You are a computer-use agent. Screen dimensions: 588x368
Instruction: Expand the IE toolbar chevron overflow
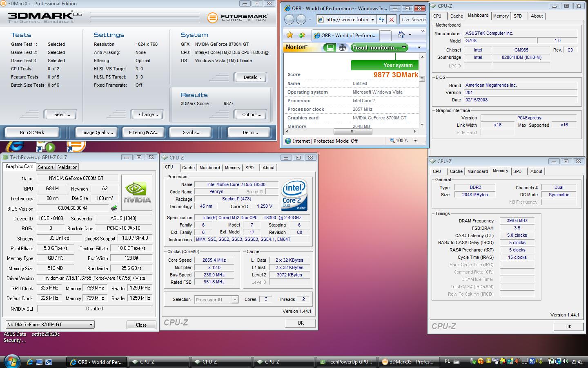[x=423, y=31]
